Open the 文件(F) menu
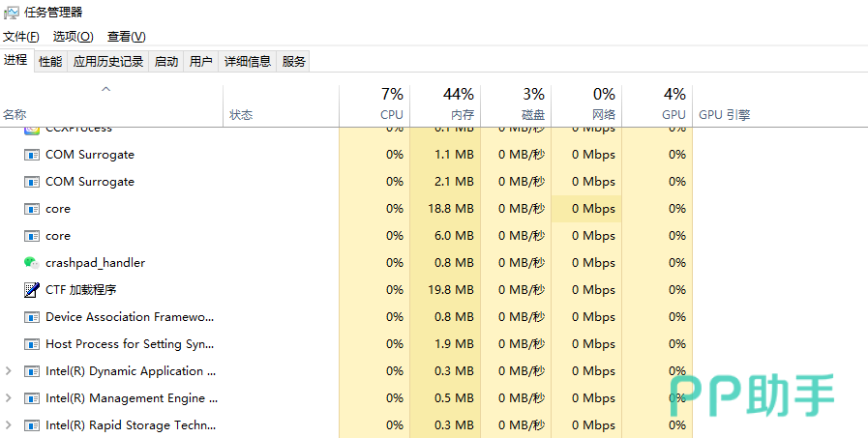Viewport: 868px width, 438px height. [20, 37]
